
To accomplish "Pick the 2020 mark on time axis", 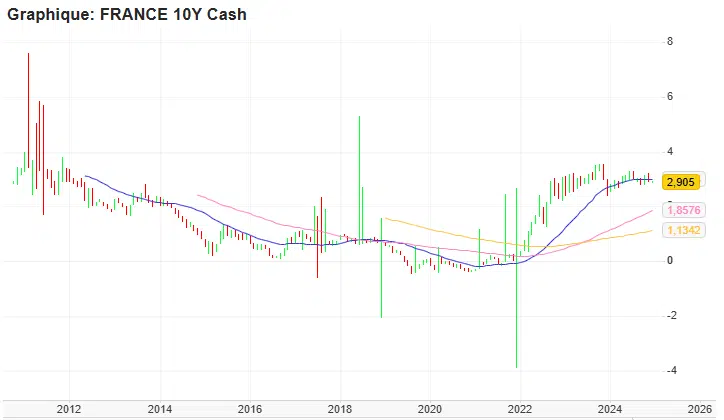I will 430,409.
